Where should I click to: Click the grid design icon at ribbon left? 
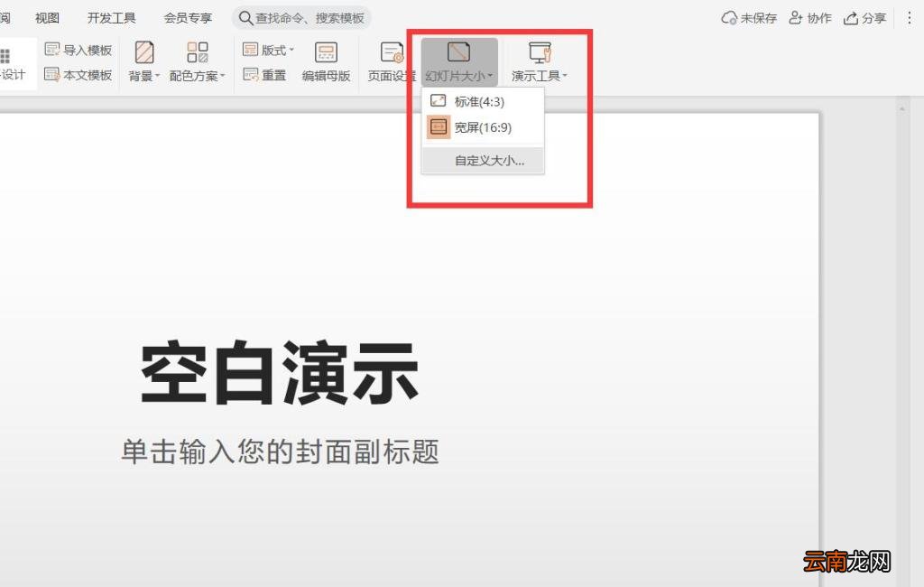(x=5, y=56)
